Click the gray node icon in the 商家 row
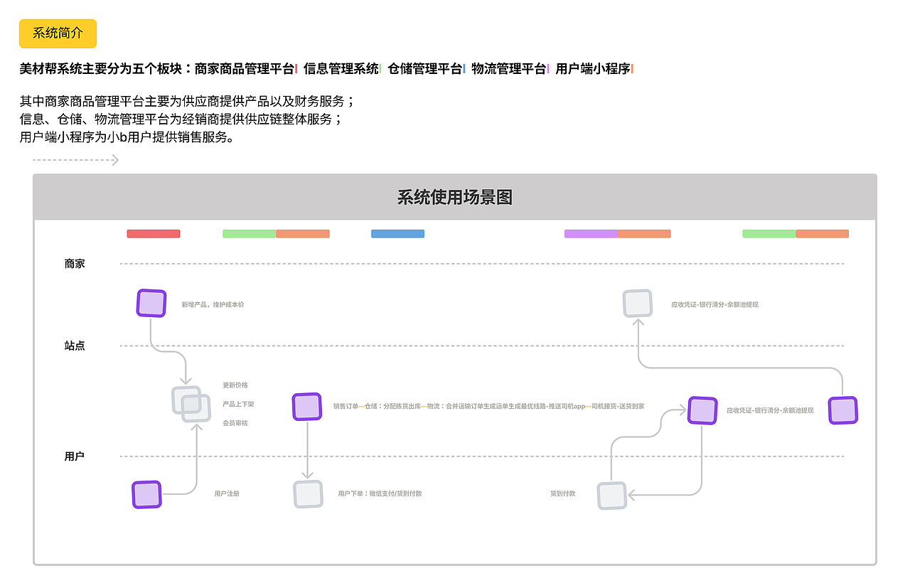 point(638,303)
